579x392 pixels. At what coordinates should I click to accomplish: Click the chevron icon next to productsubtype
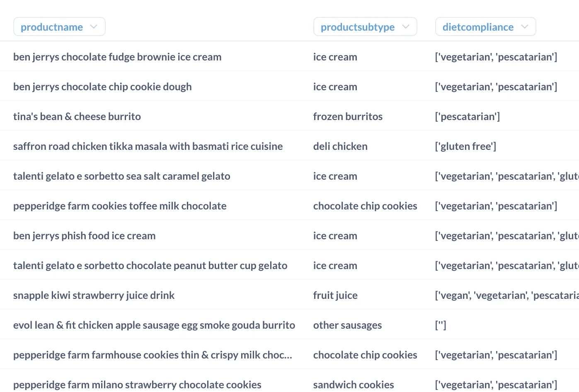(x=406, y=26)
